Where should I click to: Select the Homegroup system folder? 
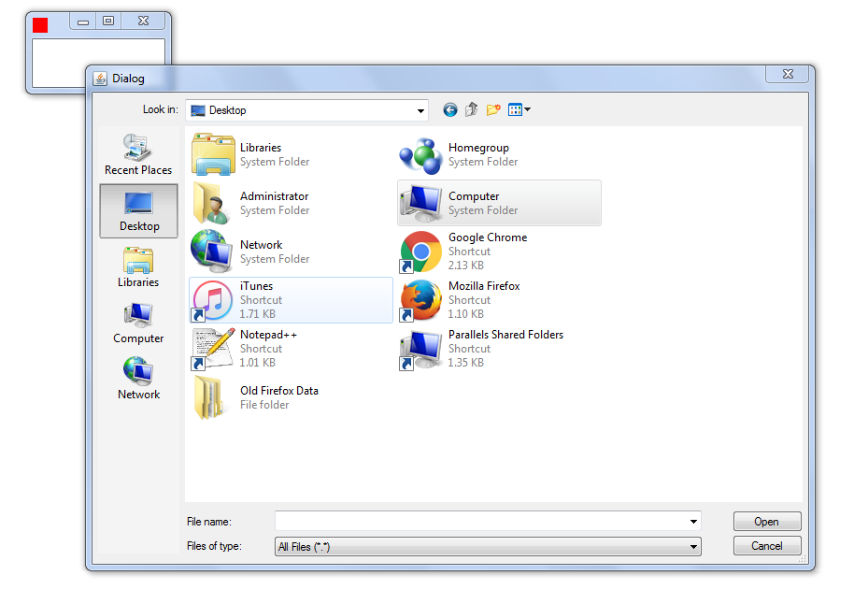pyautogui.click(x=477, y=154)
